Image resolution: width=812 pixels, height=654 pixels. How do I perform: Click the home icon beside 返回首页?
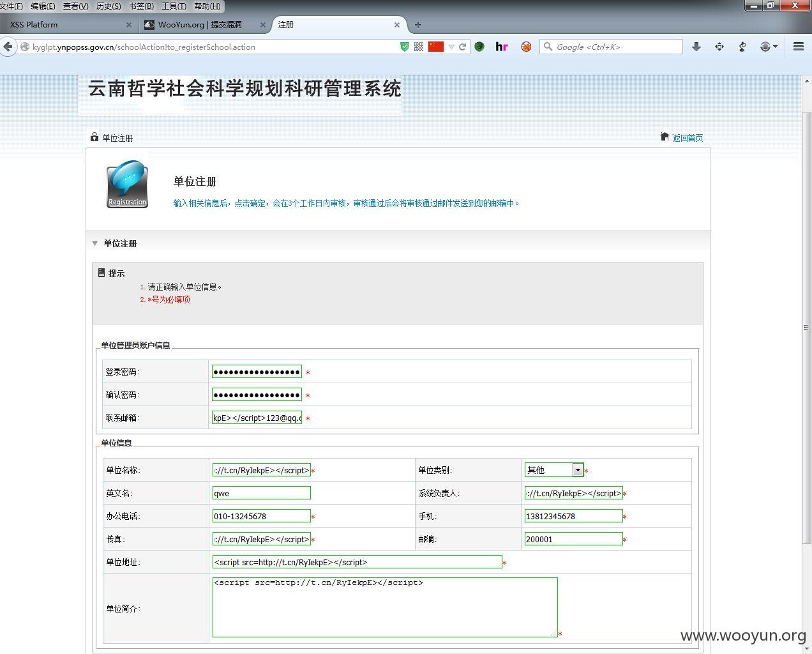coord(665,137)
